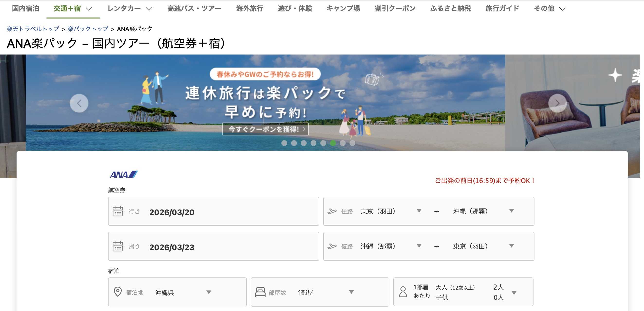The image size is (644, 311).
Task: Show previous banner with left arrow
Action: point(79,103)
